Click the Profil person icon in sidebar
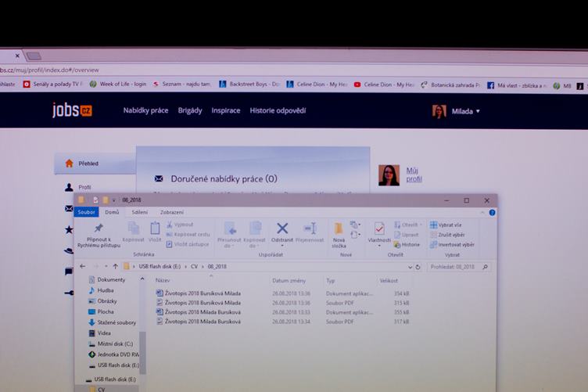This screenshot has height=392, width=588. (69, 187)
